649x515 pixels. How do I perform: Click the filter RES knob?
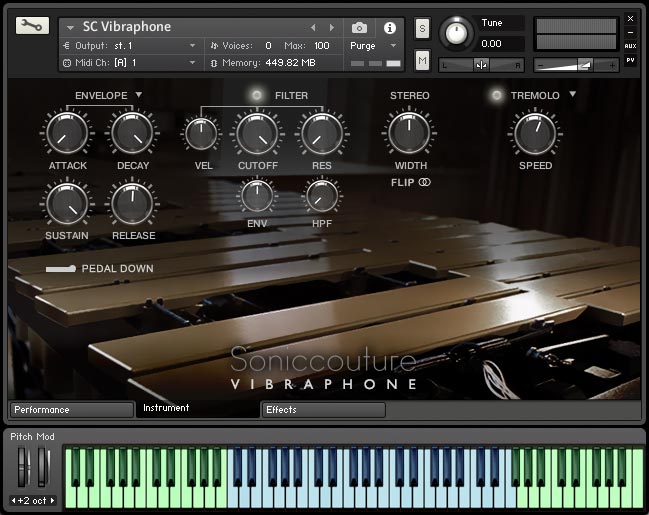[322, 134]
